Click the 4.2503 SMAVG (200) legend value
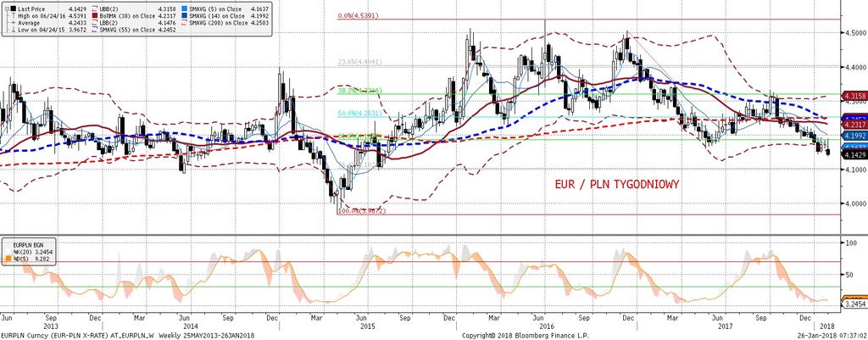The height and width of the screenshot is (340, 868). point(259,23)
